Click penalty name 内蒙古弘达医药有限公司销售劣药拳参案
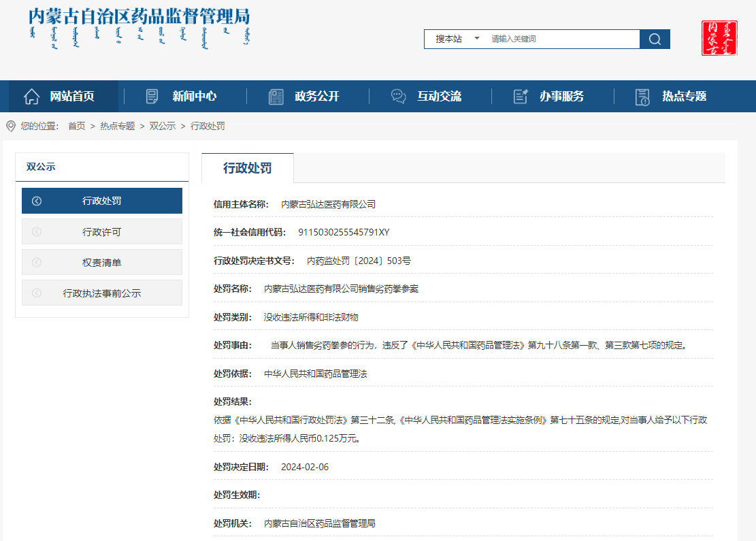This screenshot has width=756, height=541. coord(342,289)
